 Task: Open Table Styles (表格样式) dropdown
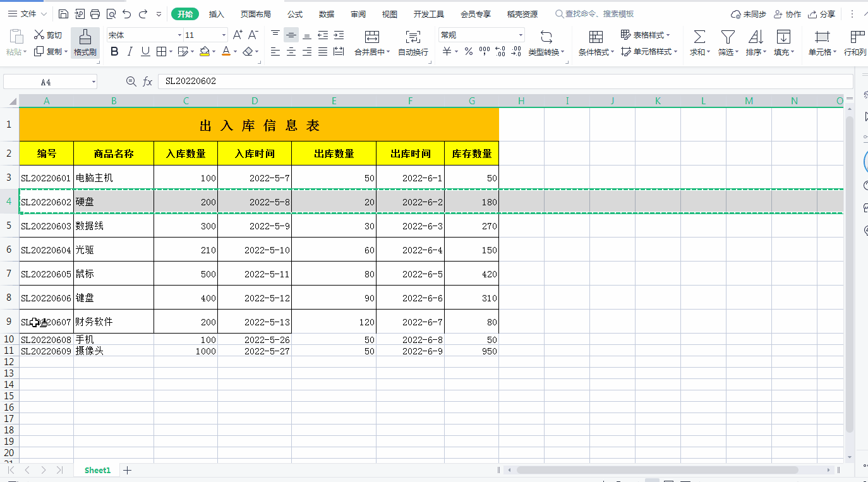pos(646,35)
